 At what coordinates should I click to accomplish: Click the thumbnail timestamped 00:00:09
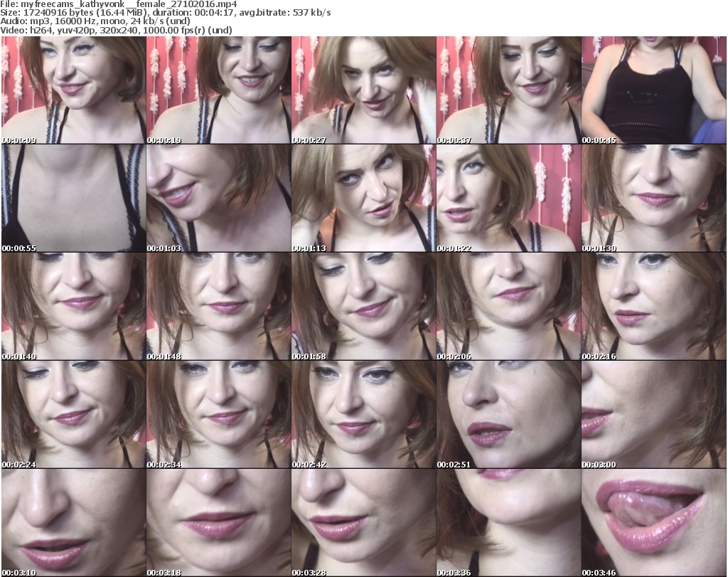point(73,90)
